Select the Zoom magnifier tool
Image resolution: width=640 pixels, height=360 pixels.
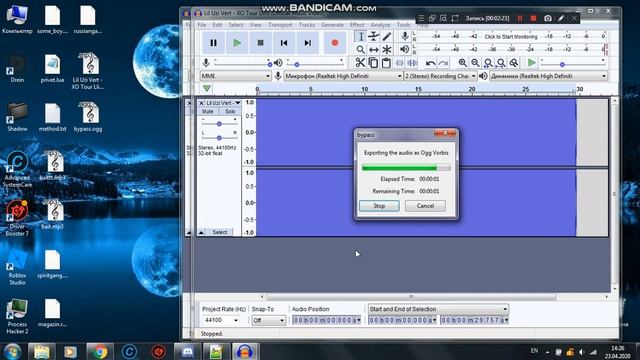pyautogui.click(x=360, y=49)
